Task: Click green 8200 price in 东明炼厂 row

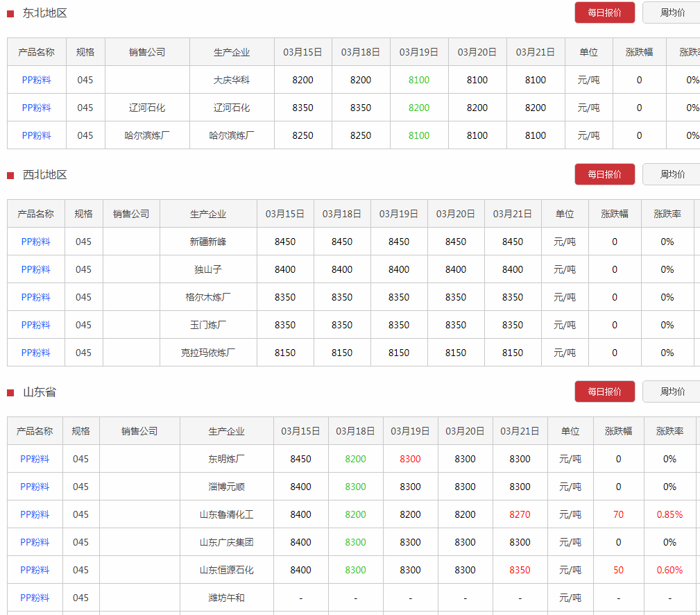Action: click(x=355, y=459)
